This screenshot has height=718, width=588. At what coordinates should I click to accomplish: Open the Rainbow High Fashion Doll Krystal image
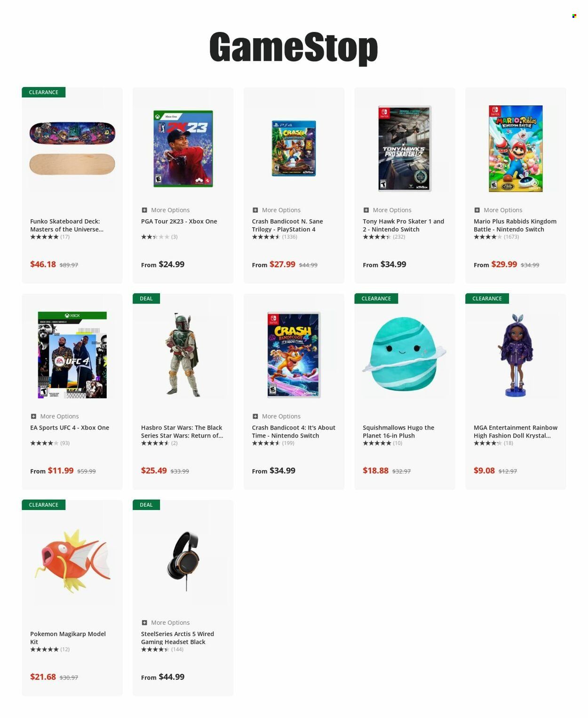click(x=516, y=355)
